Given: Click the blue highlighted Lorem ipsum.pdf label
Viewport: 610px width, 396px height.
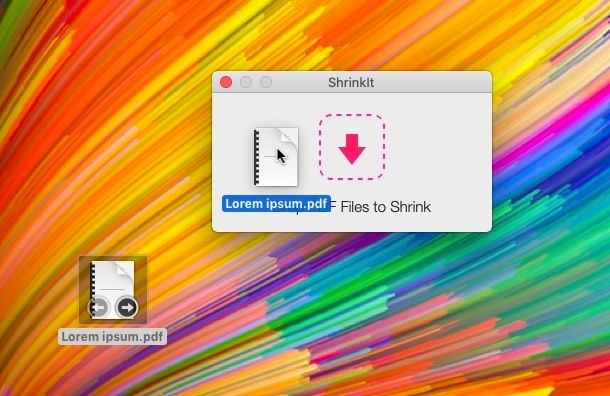Looking at the screenshot, I should coord(276,204).
